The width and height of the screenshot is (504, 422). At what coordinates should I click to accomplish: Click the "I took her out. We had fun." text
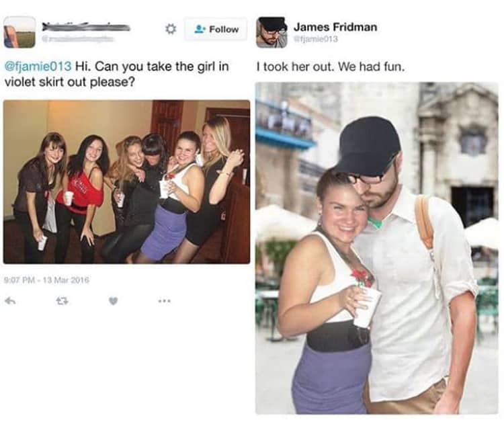point(331,67)
